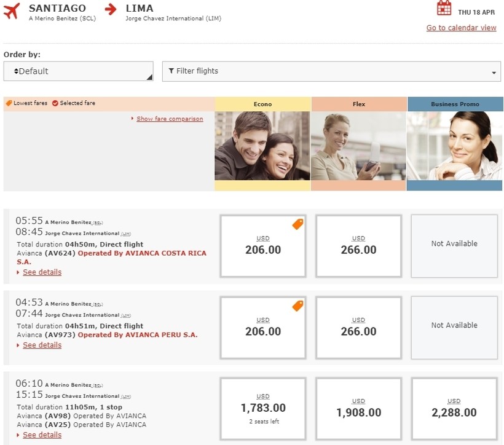Screen dimensions: 504x445
Task: Click the red Selected fare legend icon
Action: [x=55, y=103]
